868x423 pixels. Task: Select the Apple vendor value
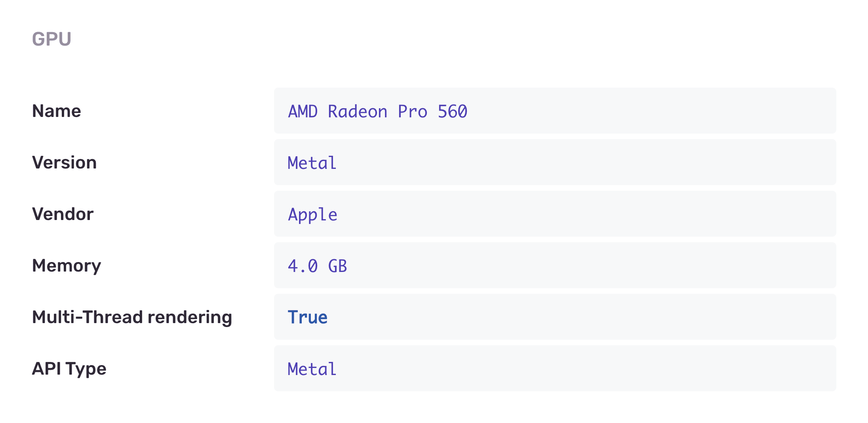click(313, 214)
